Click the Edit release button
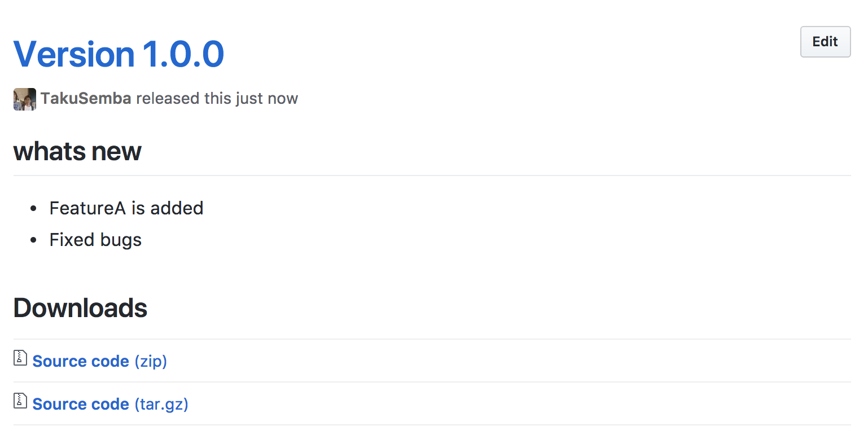868x448 pixels. [x=825, y=42]
